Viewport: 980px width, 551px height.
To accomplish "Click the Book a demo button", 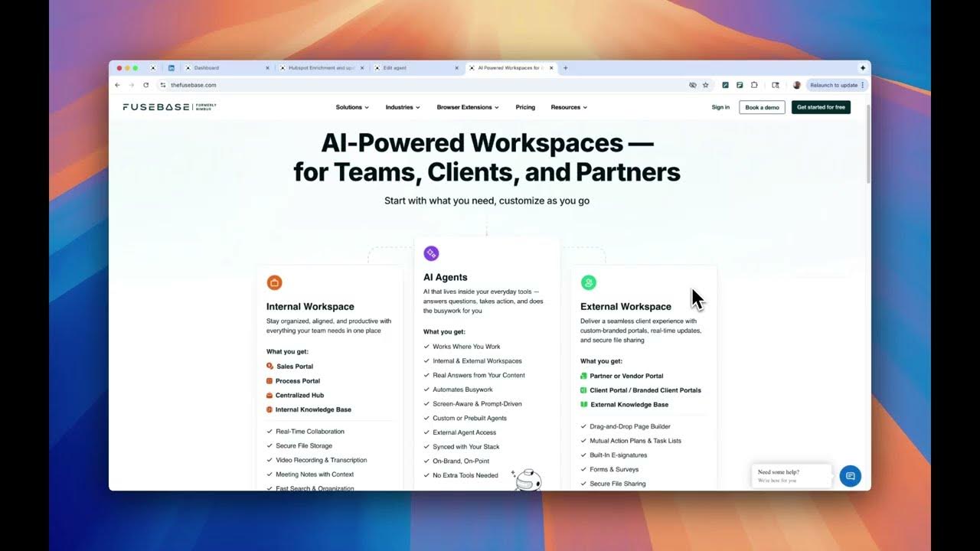I will point(761,107).
